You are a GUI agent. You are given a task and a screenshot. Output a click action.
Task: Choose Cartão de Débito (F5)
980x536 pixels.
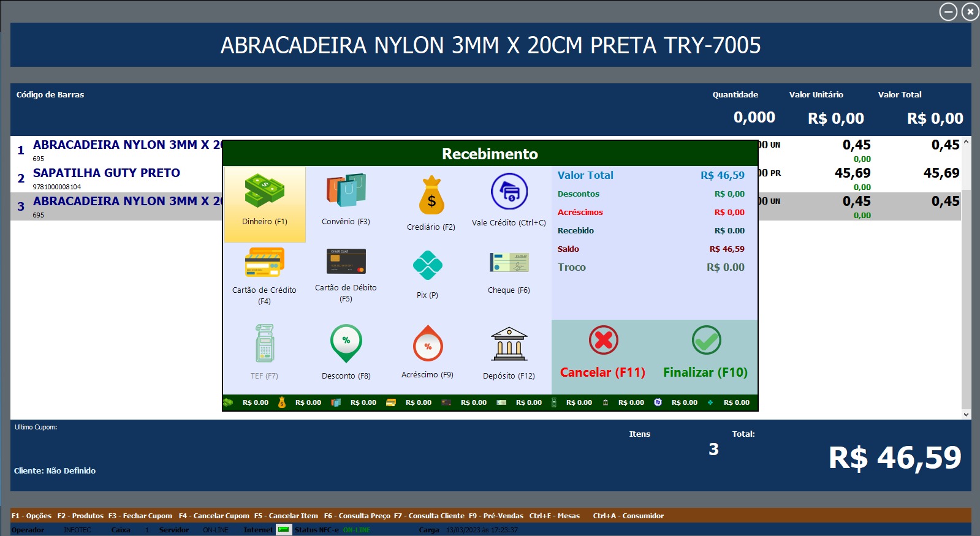[346, 274]
